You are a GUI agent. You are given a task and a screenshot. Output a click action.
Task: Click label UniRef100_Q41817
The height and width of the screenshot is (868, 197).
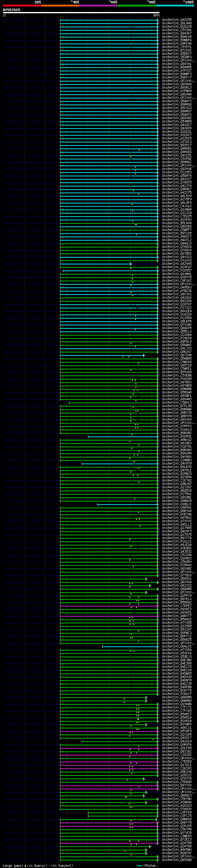[x=177, y=125]
